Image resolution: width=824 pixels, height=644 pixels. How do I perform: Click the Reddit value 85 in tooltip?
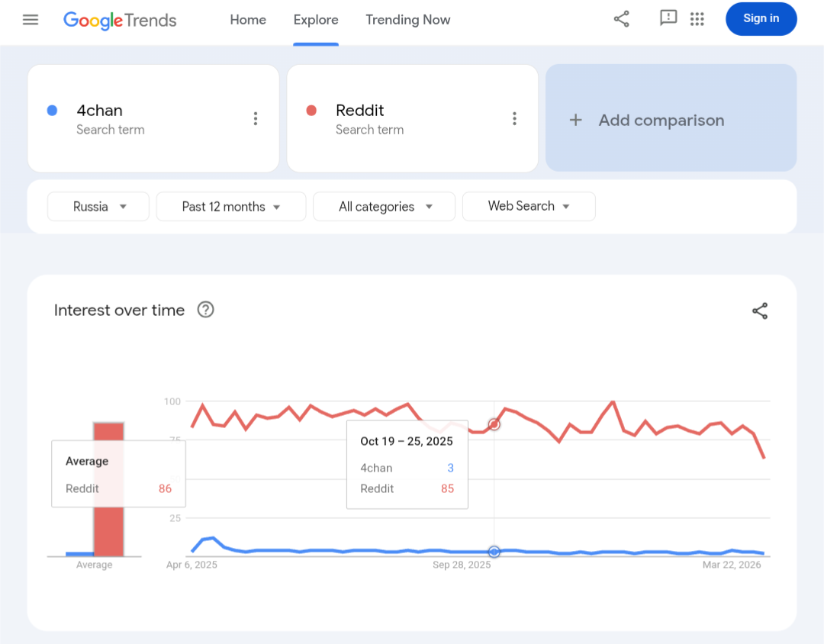(x=447, y=488)
